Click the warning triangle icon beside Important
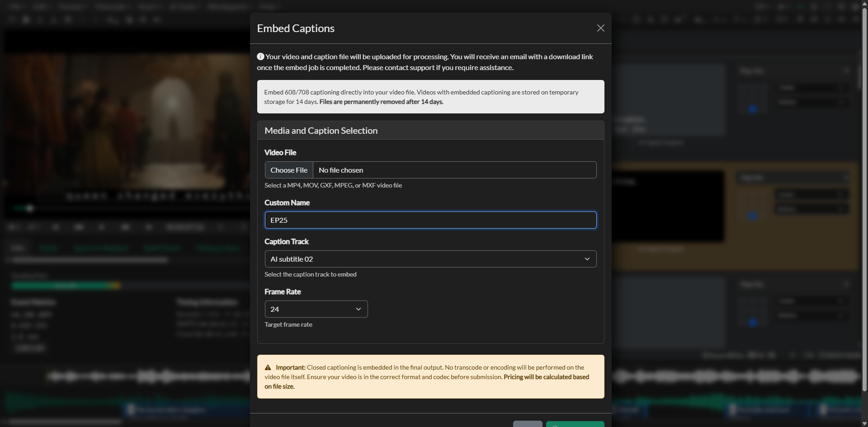 (268, 367)
